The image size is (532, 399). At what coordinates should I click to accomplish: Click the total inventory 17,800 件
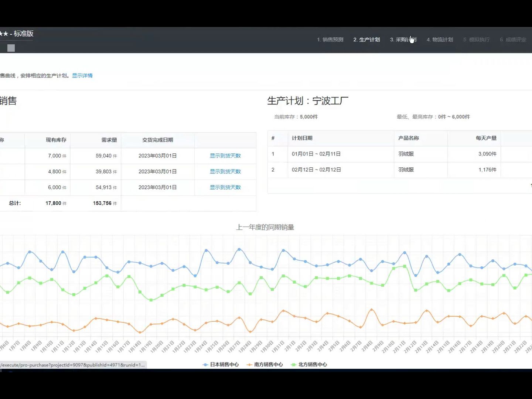(x=56, y=203)
